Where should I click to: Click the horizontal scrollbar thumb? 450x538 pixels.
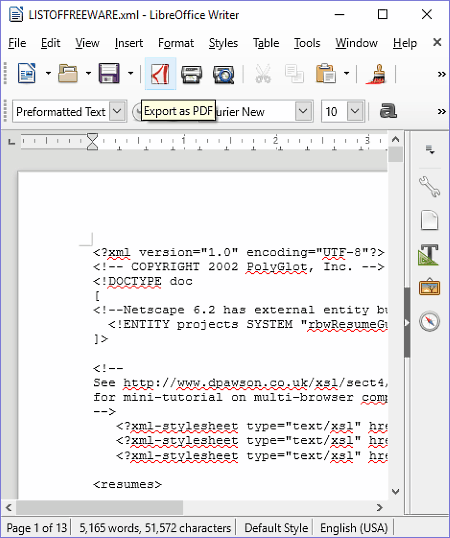(x=99, y=507)
